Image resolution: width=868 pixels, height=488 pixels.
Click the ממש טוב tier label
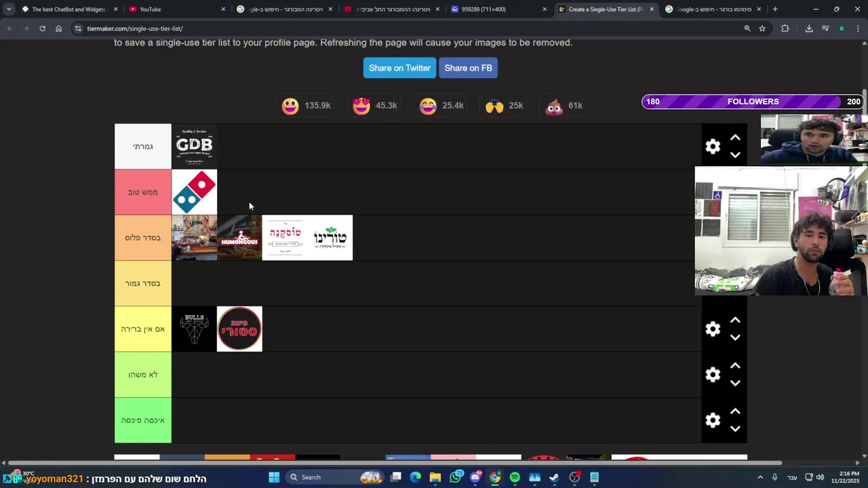point(142,192)
